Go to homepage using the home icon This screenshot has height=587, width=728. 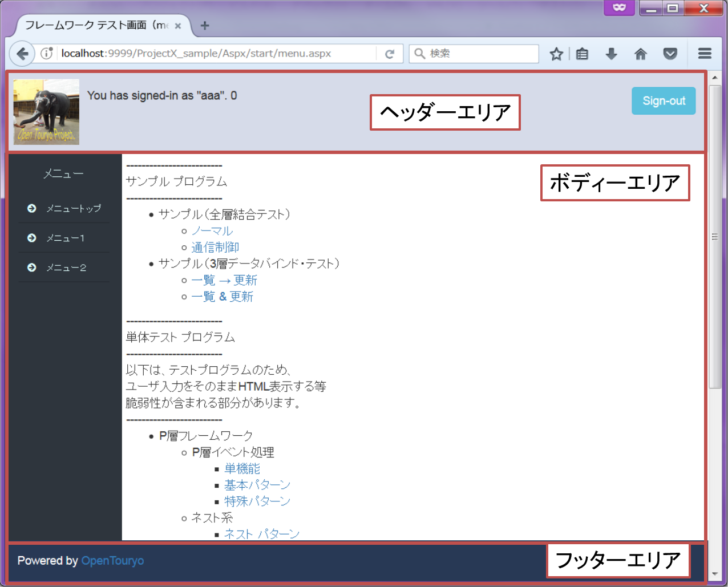(x=640, y=53)
